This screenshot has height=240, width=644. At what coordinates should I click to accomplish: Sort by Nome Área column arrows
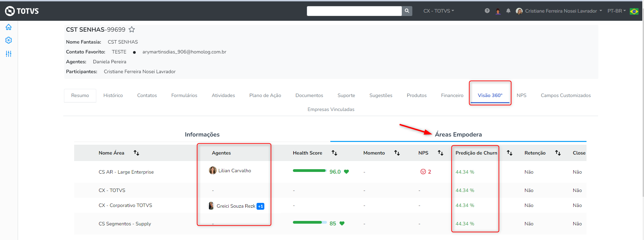pyautogui.click(x=136, y=153)
